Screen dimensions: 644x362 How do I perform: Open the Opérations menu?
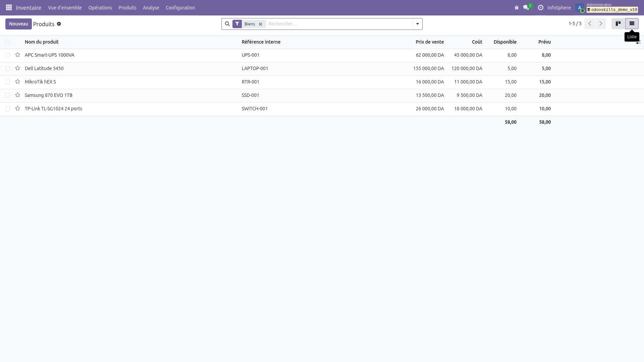point(100,7)
